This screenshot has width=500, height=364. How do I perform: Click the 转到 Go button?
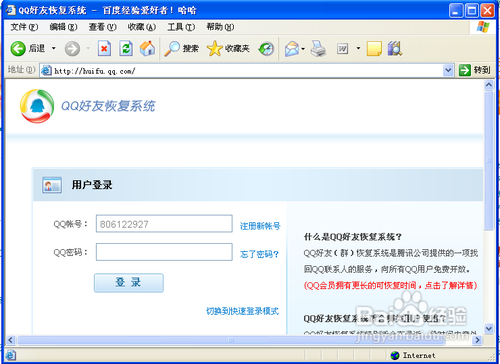(475, 70)
